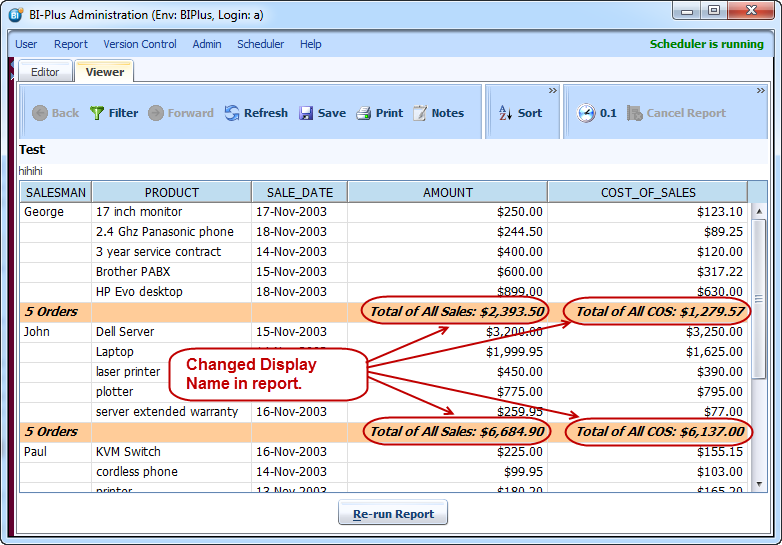
Task: Expand the Sort toolbar overflow chevron
Action: pyautogui.click(x=552, y=91)
